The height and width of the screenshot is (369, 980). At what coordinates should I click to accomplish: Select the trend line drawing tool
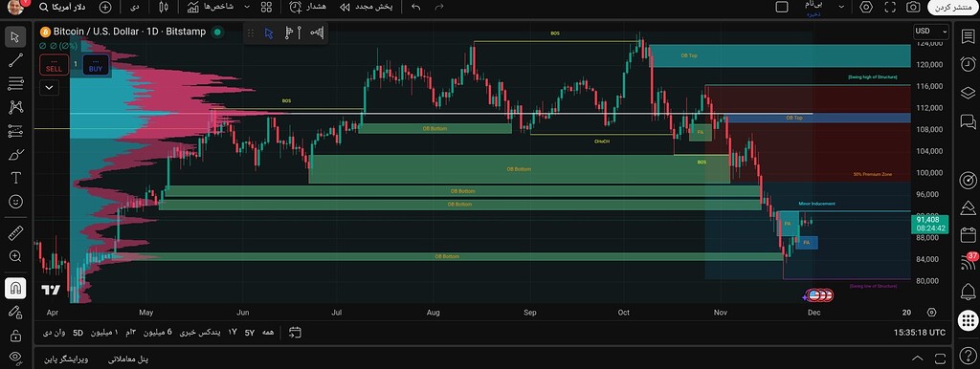(x=15, y=60)
